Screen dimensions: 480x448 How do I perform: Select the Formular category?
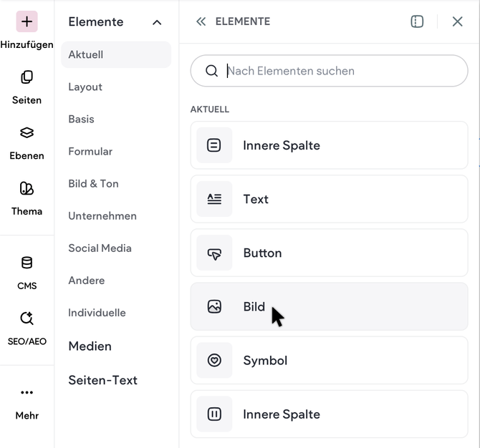pyautogui.click(x=90, y=152)
